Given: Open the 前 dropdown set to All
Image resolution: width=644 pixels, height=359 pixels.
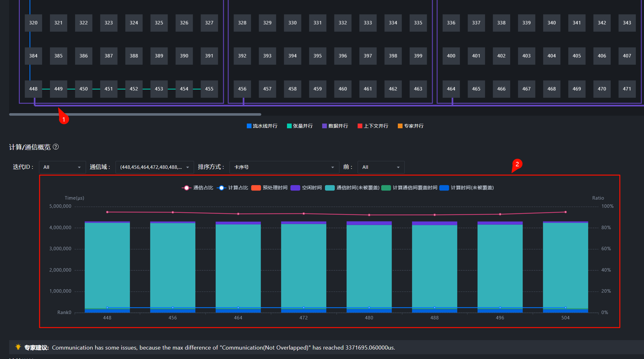Looking at the screenshot, I should (381, 167).
